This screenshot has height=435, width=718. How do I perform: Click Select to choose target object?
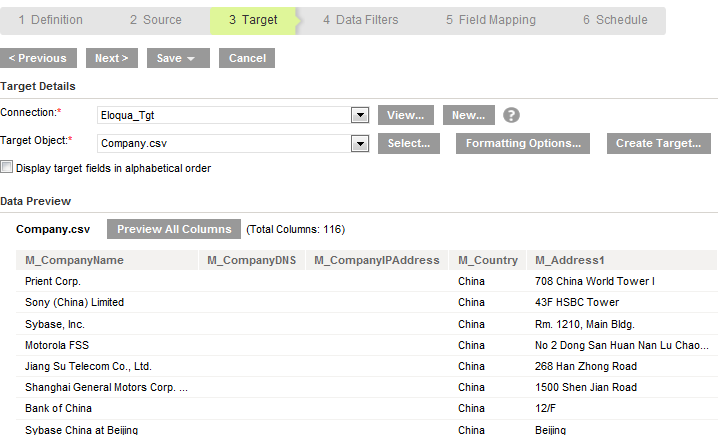click(x=408, y=143)
